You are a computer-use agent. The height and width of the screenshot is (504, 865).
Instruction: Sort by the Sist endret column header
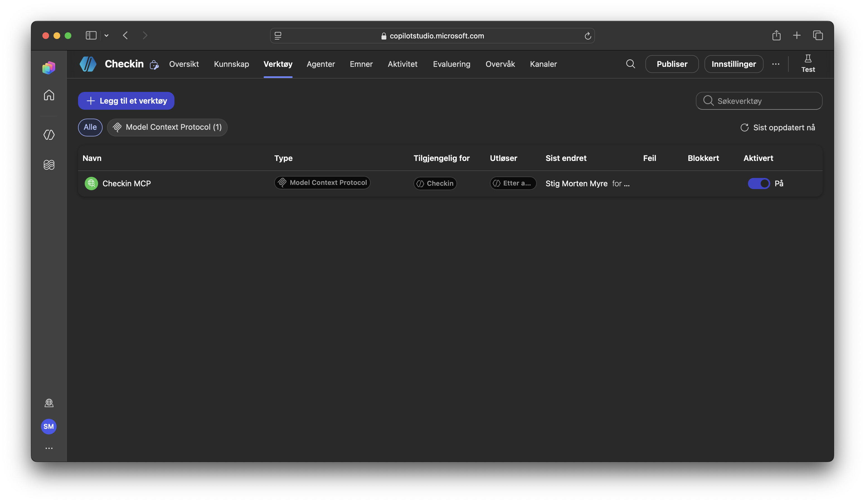tap(566, 158)
